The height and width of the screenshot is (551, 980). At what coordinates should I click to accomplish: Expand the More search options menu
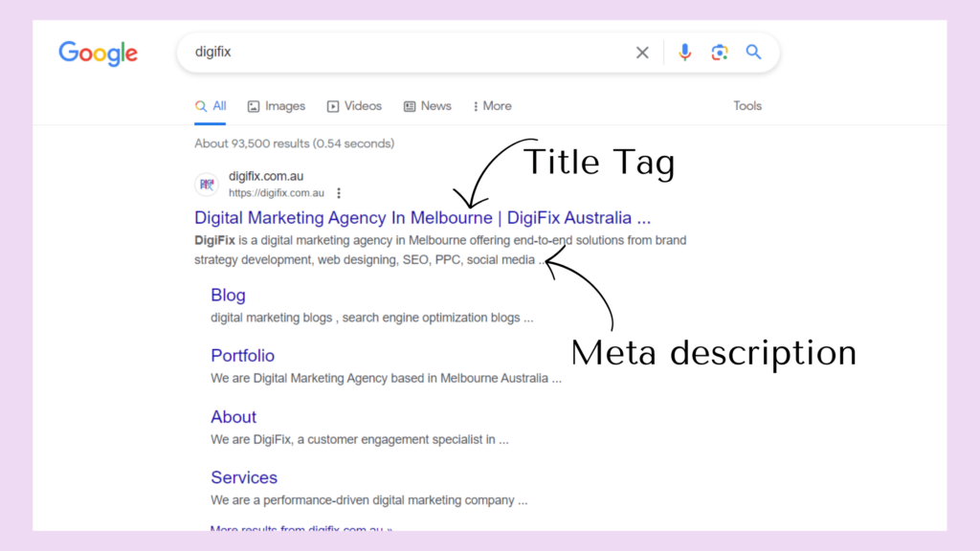pyautogui.click(x=493, y=106)
